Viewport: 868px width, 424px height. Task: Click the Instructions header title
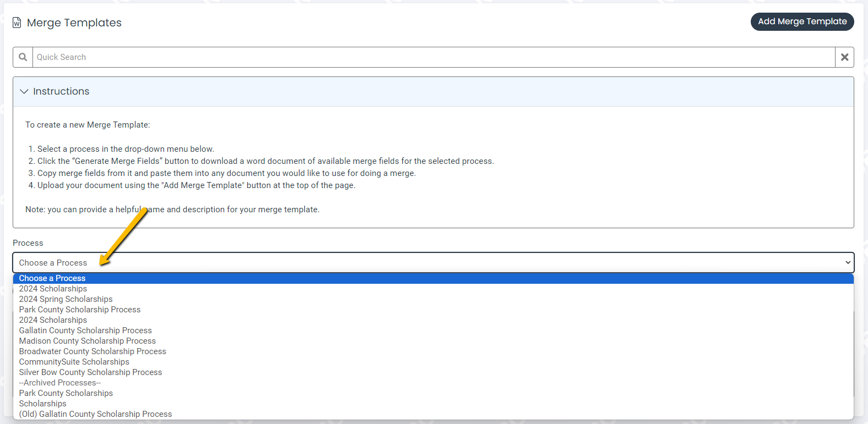[x=61, y=91]
